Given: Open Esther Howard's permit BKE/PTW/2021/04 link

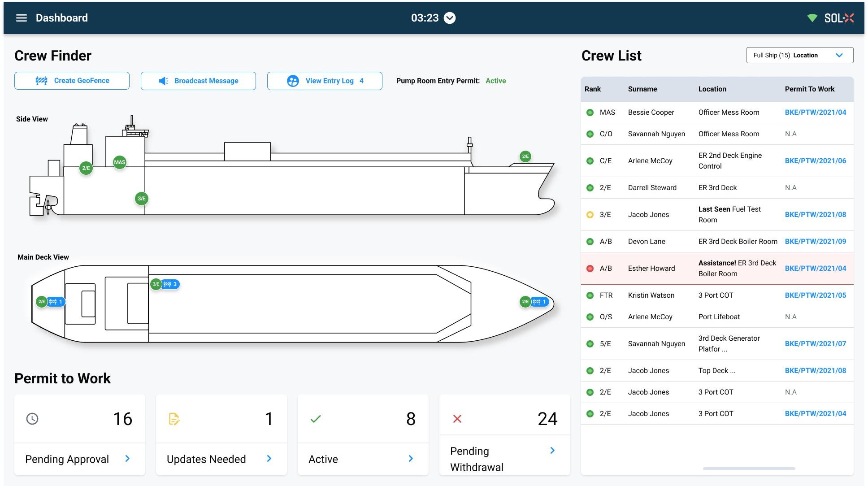Looking at the screenshot, I should click(815, 268).
